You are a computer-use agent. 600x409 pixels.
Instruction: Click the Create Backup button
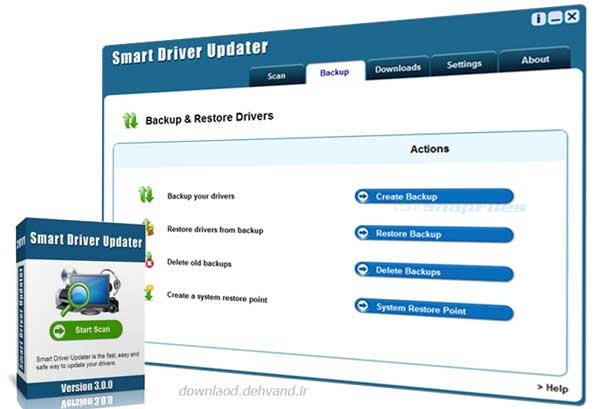(x=434, y=196)
